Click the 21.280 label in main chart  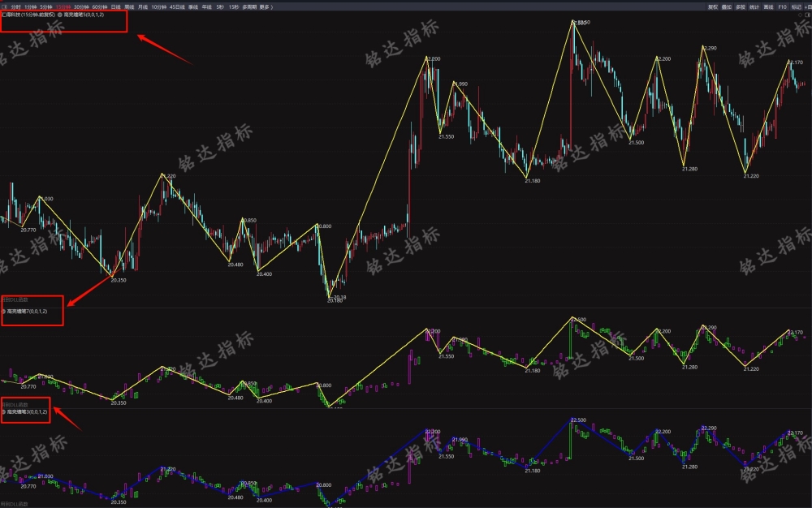click(689, 169)
